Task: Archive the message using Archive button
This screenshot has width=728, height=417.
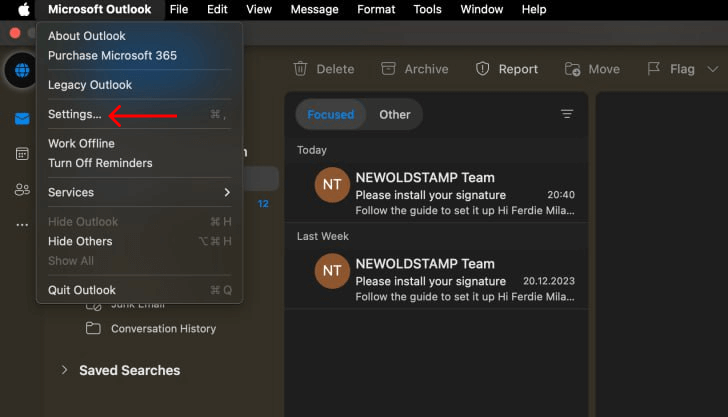Action: [414, 69]
